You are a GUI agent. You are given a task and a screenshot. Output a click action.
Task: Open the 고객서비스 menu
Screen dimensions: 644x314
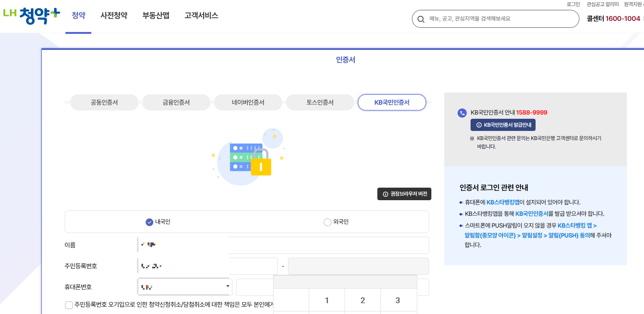pos(201,16)
